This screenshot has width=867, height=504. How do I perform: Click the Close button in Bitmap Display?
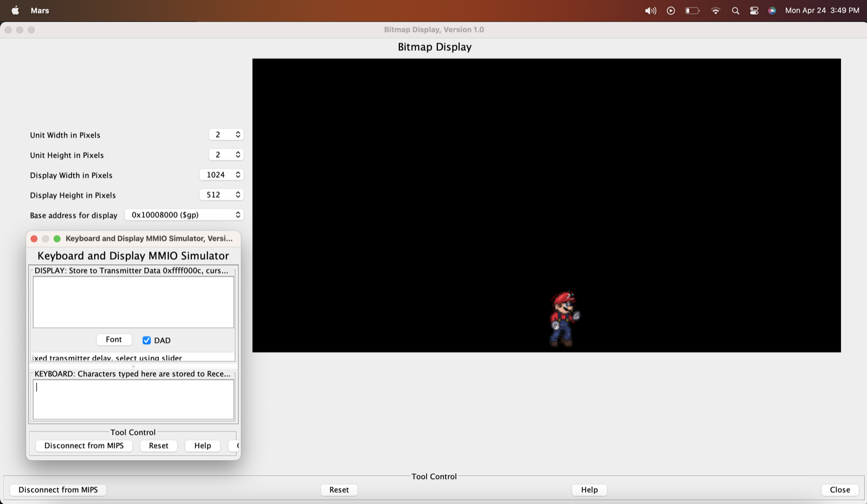pyautogui.click(x=840, y=489)
